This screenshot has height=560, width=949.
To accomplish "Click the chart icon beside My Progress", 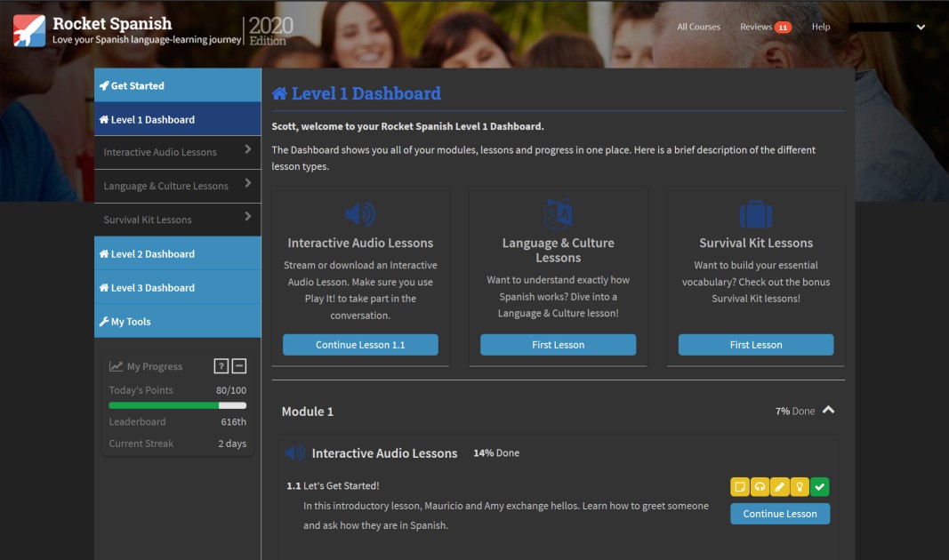I will (116, 366).
